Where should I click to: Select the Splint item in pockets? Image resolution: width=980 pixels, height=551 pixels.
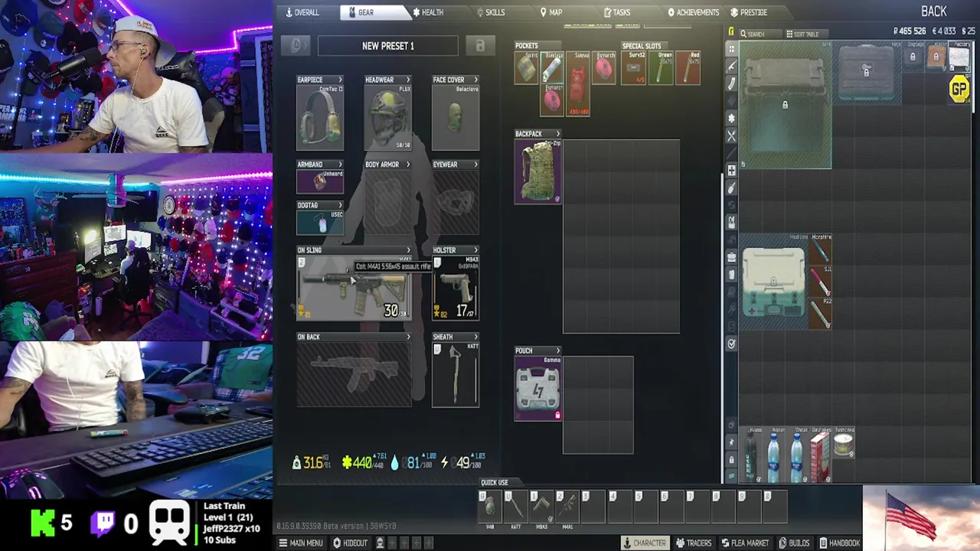click(x=527, y=68)
